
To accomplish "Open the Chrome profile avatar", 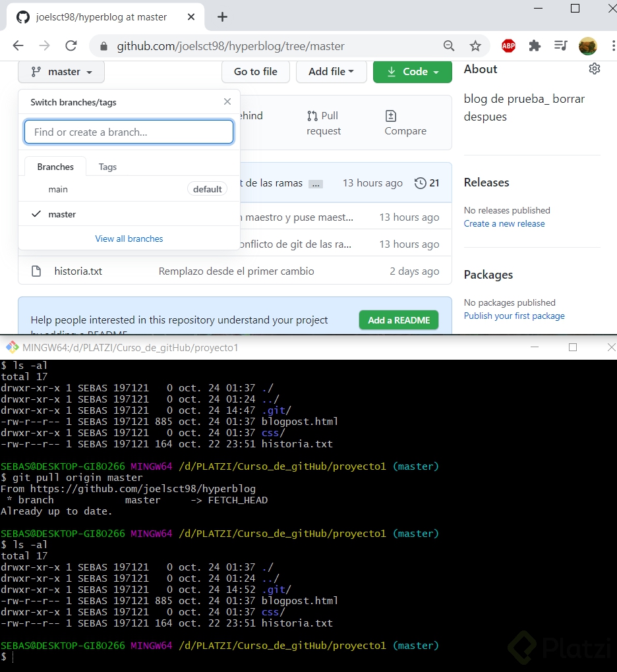I will tap(587, 46).
